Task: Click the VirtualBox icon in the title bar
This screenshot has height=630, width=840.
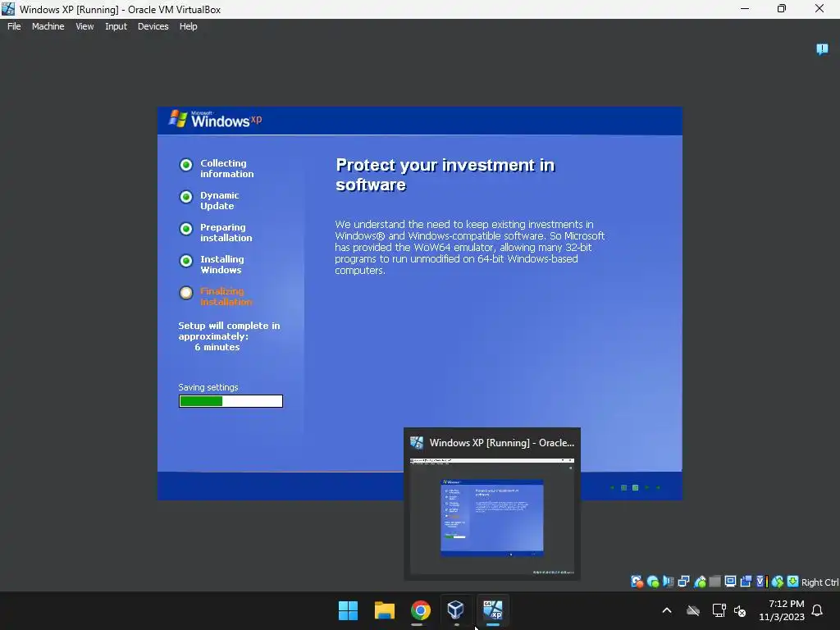Action: pos(8,9)
